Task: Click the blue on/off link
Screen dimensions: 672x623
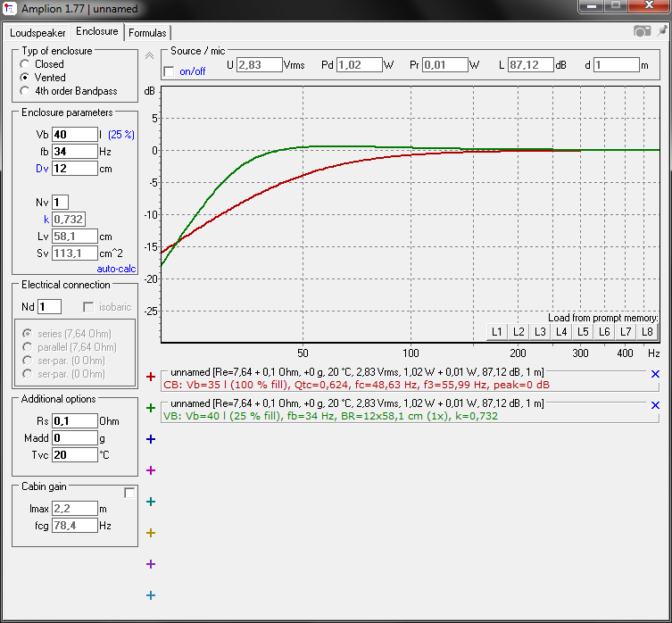Action: coord(193,71)
